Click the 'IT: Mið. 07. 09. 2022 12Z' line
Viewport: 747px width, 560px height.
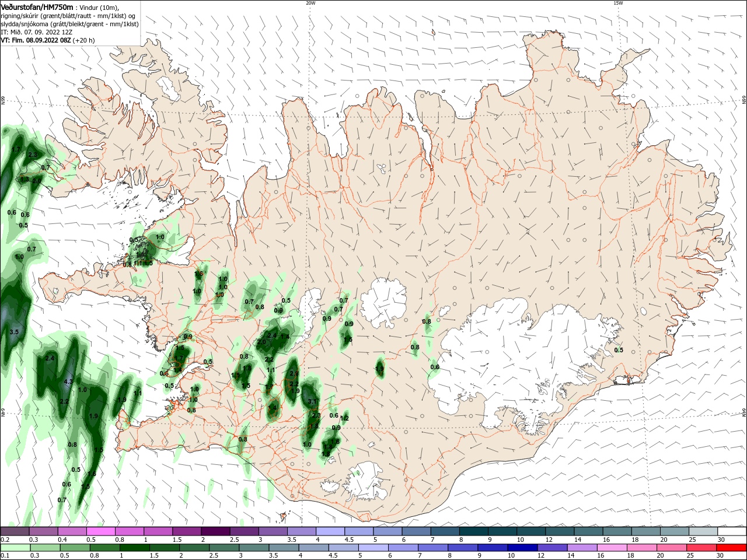[x=36, y=33]
